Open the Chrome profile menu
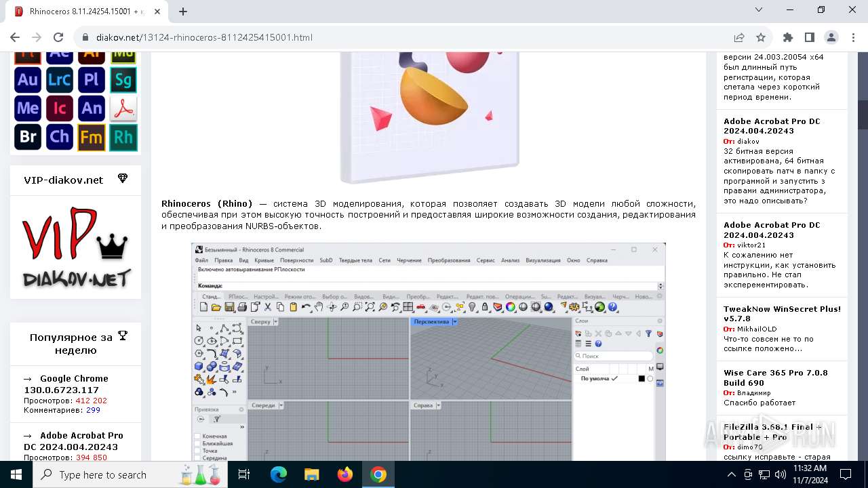868x488 pixels. pos(831,37)
